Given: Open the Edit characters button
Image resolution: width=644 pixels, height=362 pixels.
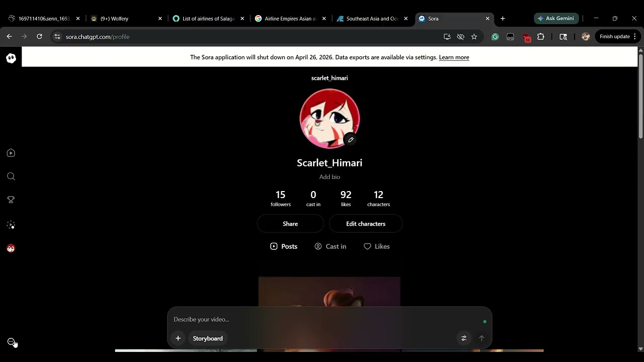Looking at the screenshot, I should [x=366, y=224].
